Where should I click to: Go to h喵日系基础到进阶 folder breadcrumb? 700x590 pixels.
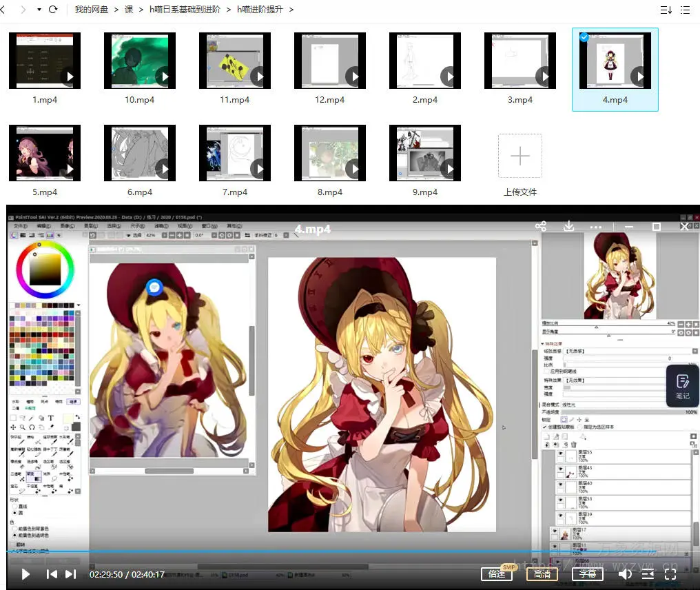[x=185, y=10]
